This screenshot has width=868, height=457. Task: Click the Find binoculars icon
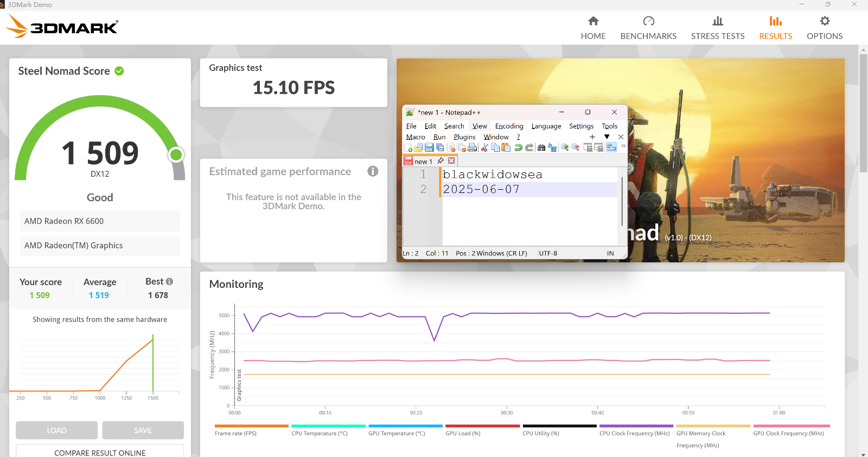[x=541, y=147]
